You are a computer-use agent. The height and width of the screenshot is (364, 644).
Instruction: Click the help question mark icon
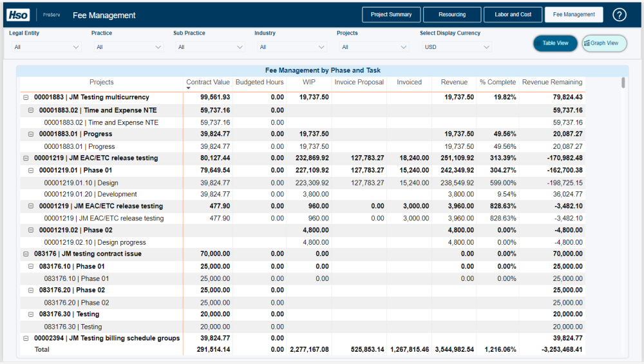620,15
